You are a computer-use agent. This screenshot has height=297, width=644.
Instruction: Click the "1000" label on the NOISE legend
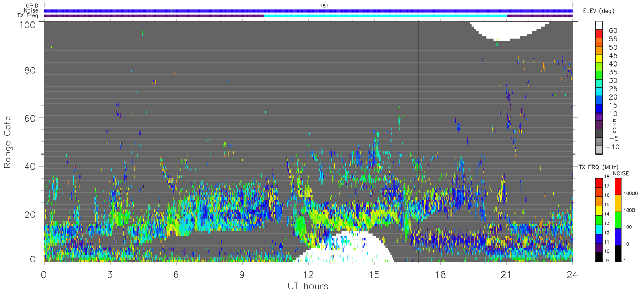click(x=630, y=210)
